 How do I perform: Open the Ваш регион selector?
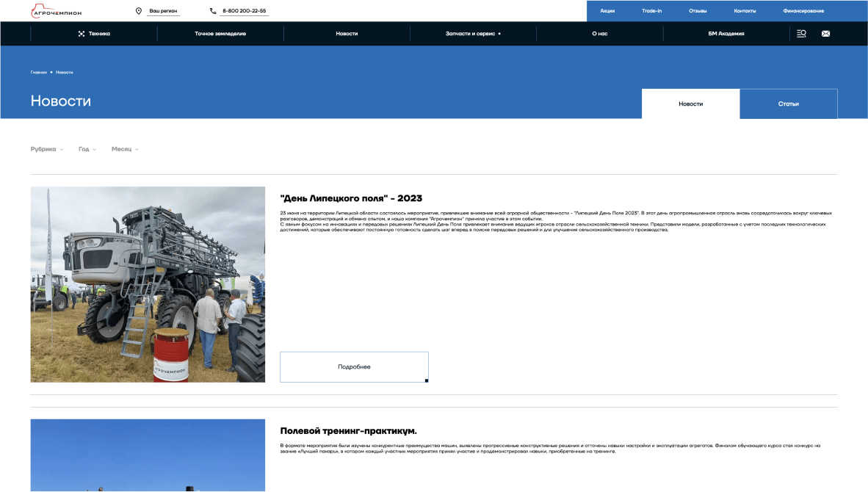click(163, 11)
